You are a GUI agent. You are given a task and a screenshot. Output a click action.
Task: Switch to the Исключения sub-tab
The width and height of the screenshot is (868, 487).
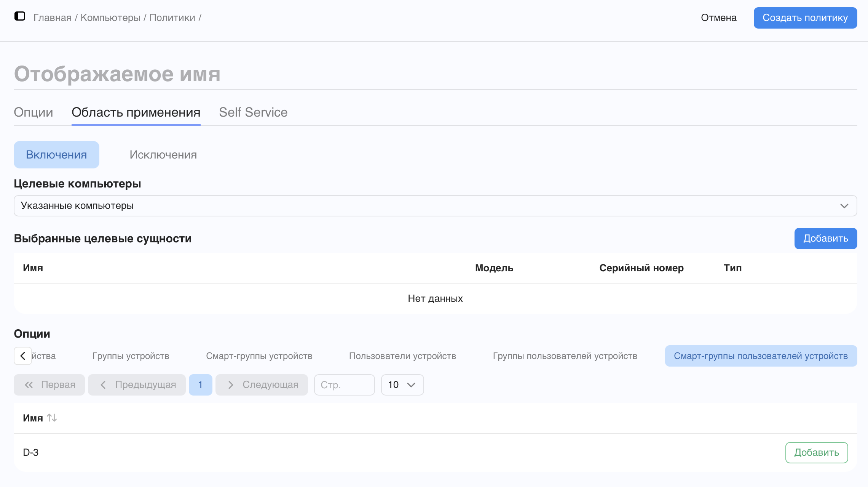pos(163,155)
